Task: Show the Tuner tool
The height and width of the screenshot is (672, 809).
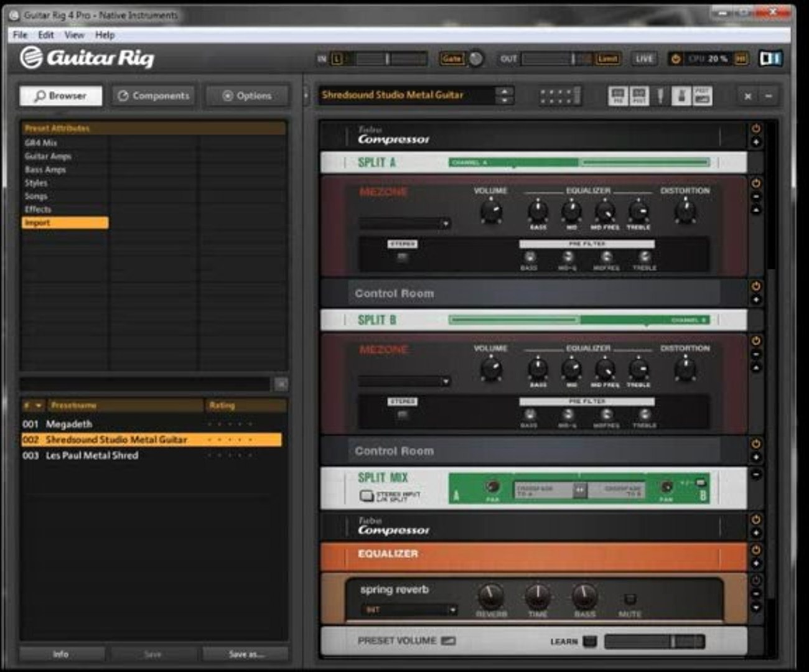Action: (x=660, y=96)
